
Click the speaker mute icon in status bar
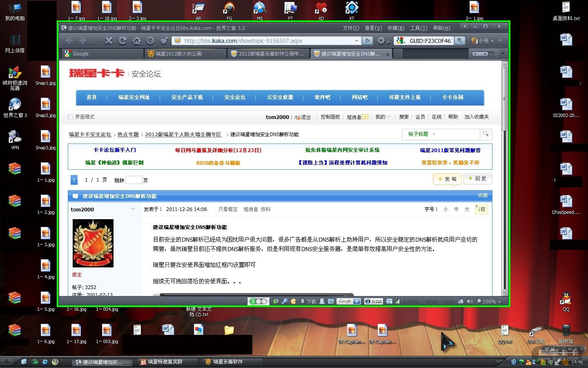pos(469,301)
